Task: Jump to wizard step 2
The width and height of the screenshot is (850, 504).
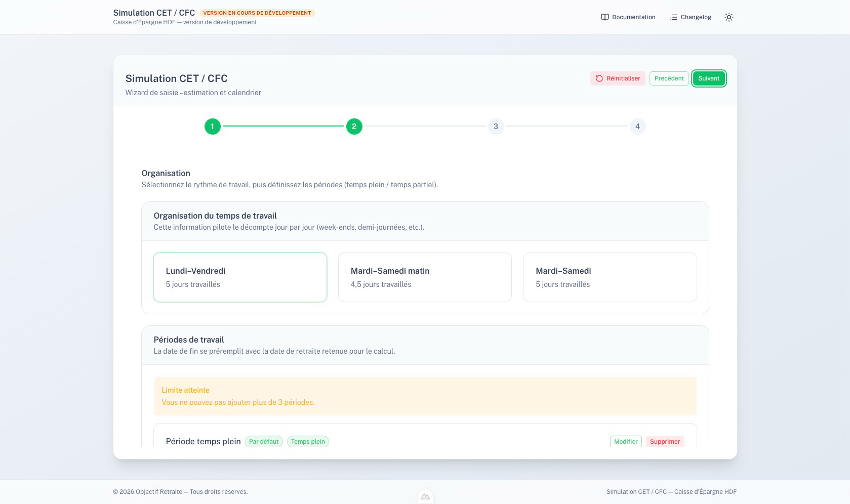Action: (x=354, y=127)
